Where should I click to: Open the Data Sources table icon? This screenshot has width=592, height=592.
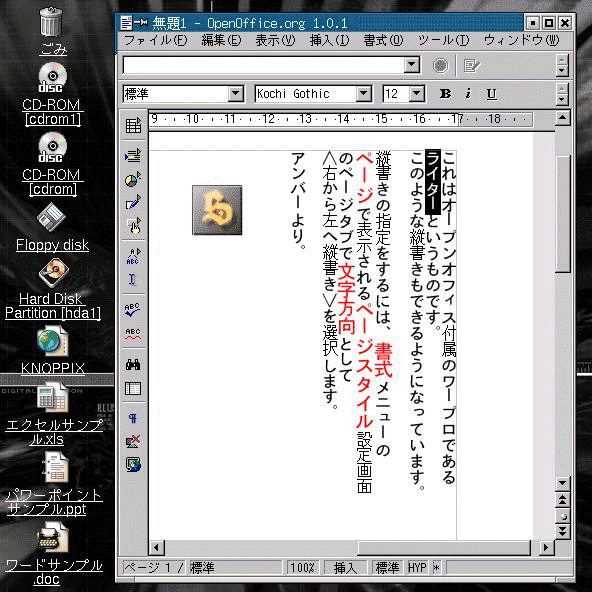[133, 388]
